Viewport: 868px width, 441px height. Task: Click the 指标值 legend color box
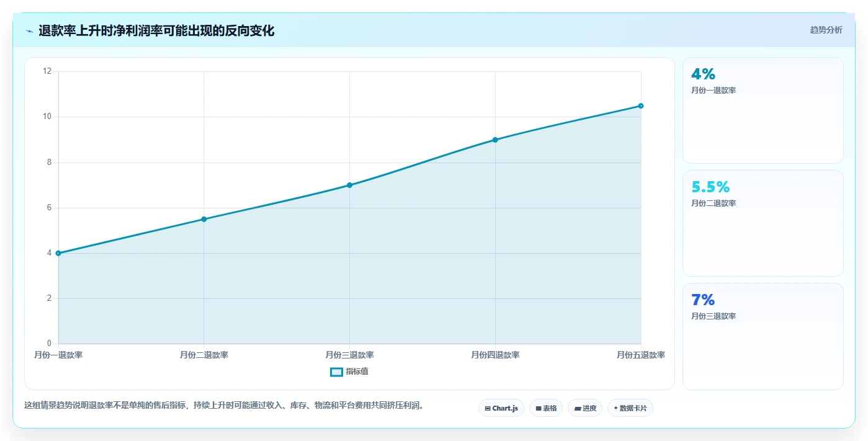pyautogui.click(x=336, y=372)
